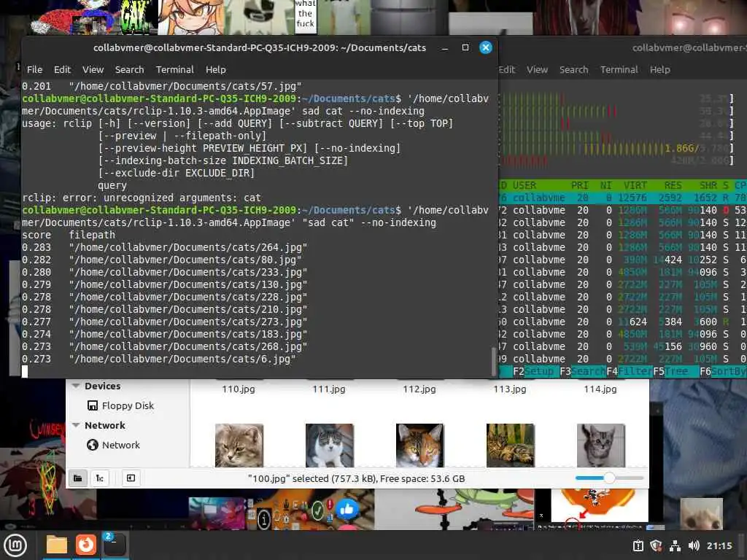Sort htop by the PRI column header

[x=580, y=185]
